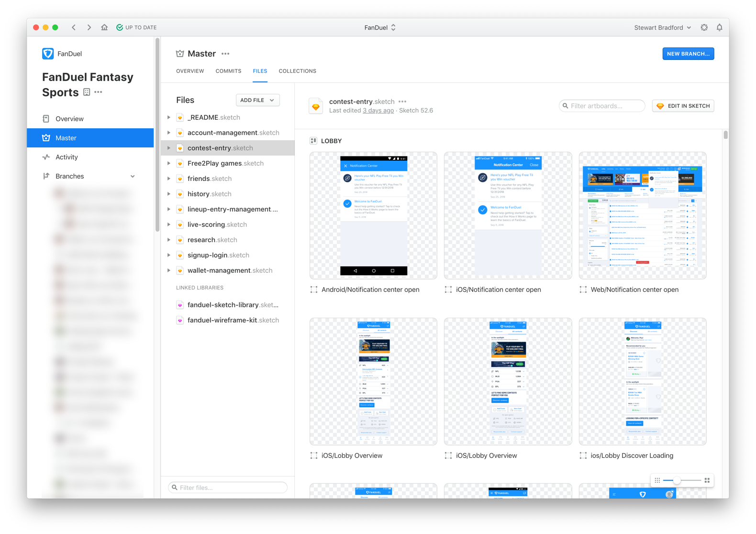The width and height of the screenshot is (756, 534).
Task: Expand live-scoring.sketch disclosure triangle
Action: [169, 224]
